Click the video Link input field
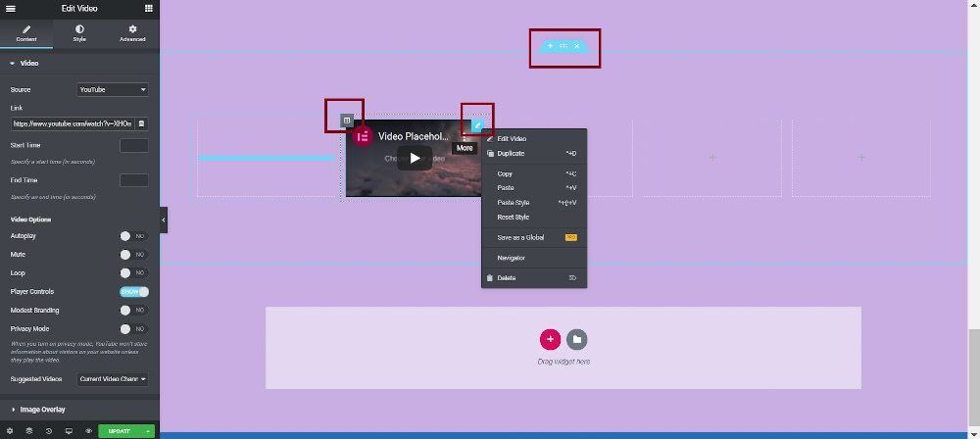 pyautogui.click(x=73, y=124)
